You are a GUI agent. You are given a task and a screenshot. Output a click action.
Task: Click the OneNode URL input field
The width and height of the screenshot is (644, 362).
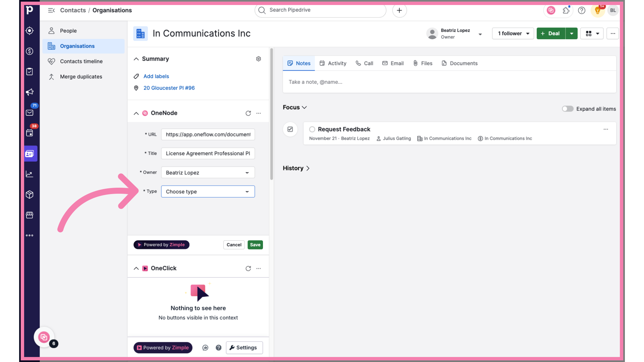tap(208, 135)
